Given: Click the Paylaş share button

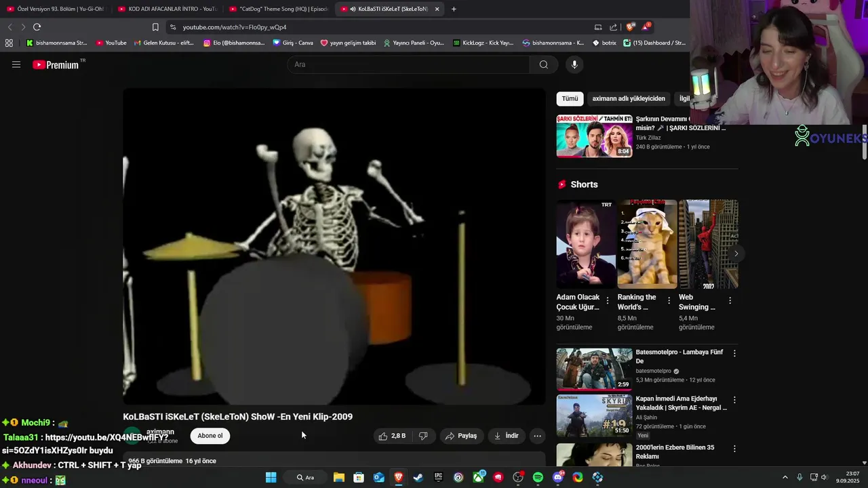Looking at the screenshot, I should click(461, 436).
